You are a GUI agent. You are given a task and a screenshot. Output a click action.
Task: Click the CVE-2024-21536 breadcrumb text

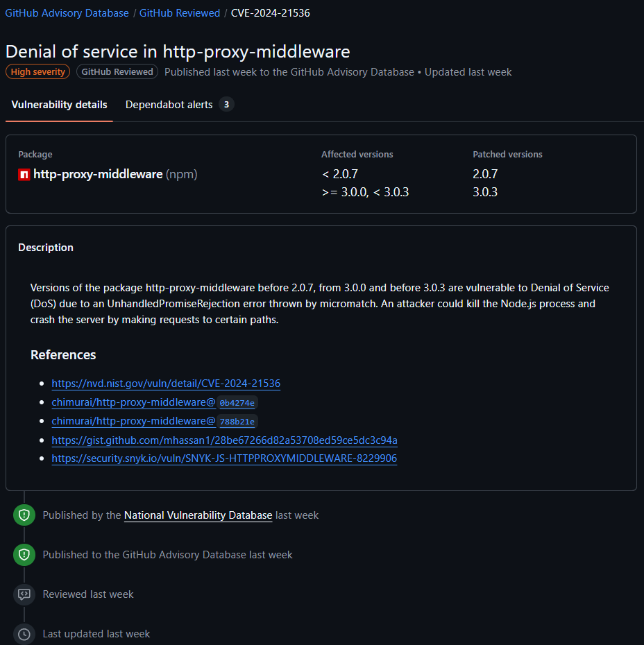(270, 12)
